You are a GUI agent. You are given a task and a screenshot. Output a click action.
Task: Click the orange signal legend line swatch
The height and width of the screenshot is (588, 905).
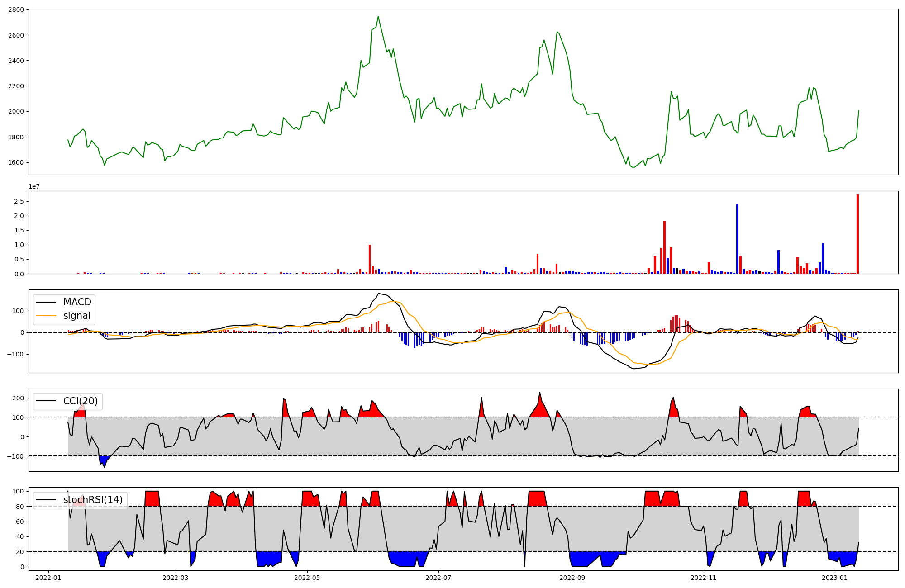46,316
